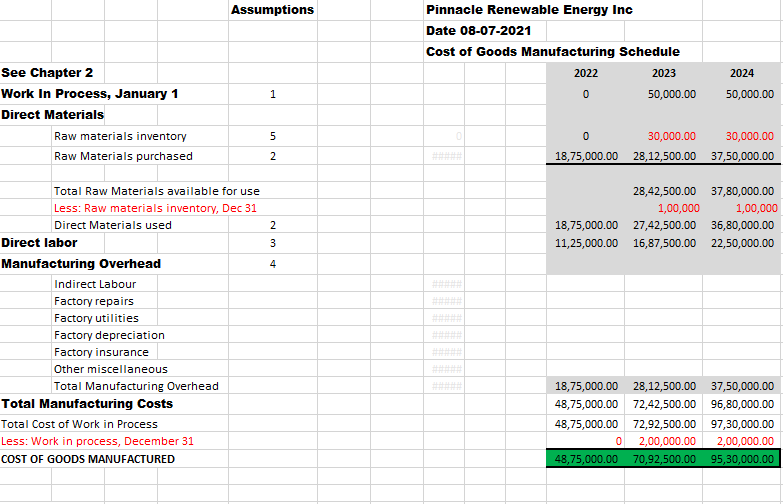This screenshot has height=504, width=783.
Task: Click the See Chapter 2 cell
Action: pyautogui.click(x=47, y=73)
